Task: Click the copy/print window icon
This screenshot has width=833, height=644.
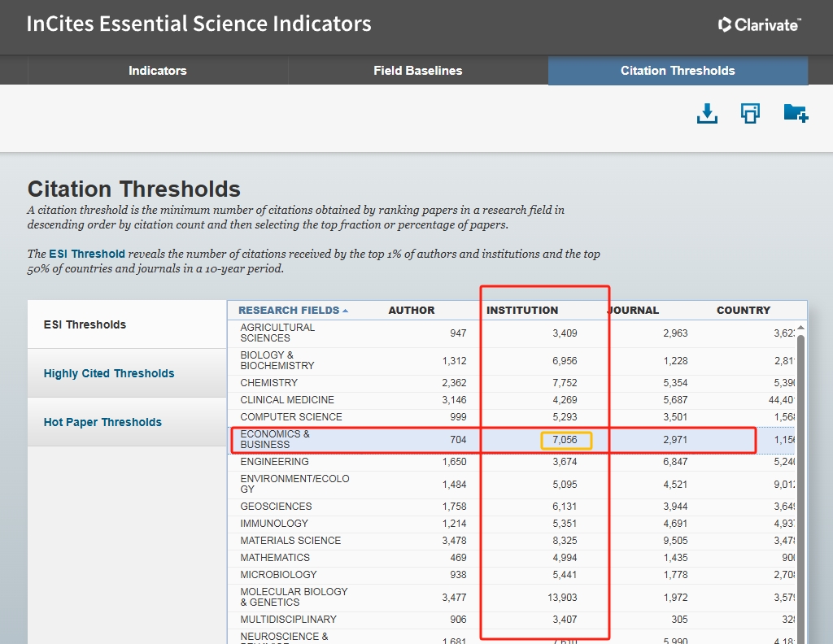Action: click(750, 114)
